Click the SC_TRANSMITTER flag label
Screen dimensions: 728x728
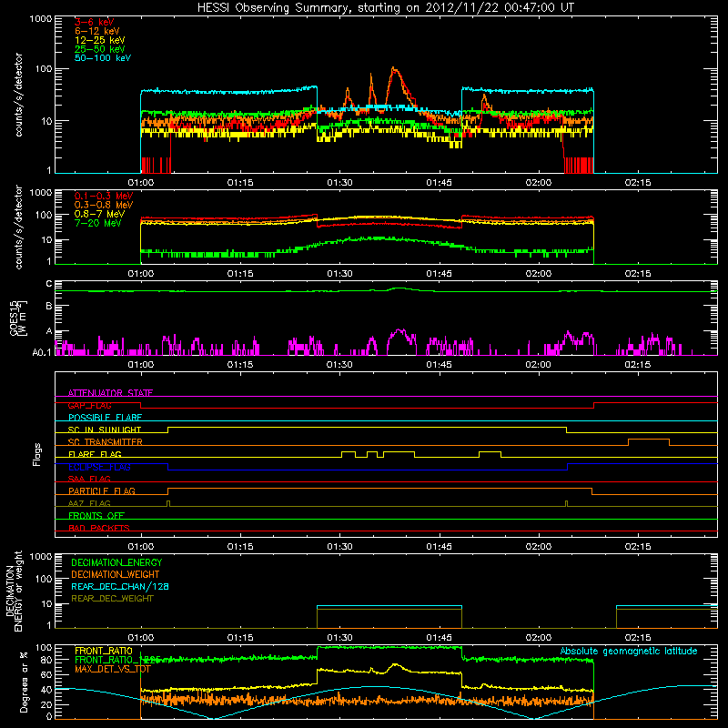click(x=106, y=442)
